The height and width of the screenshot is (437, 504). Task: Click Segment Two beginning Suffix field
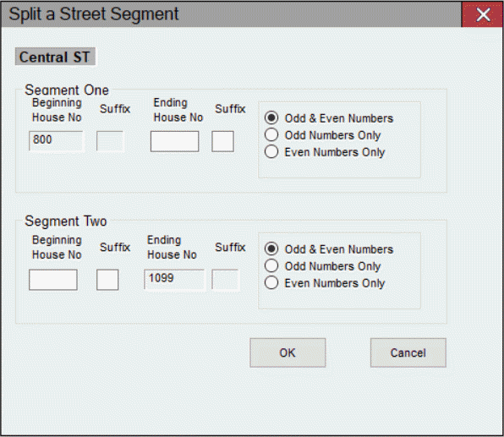[107, 280]
